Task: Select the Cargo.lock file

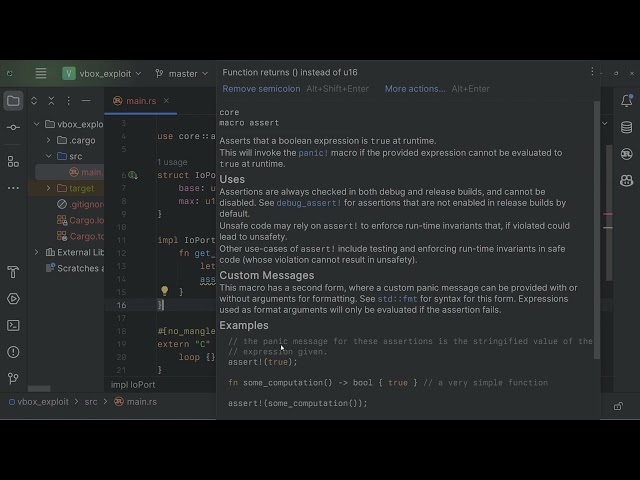Action: [80, 220]
